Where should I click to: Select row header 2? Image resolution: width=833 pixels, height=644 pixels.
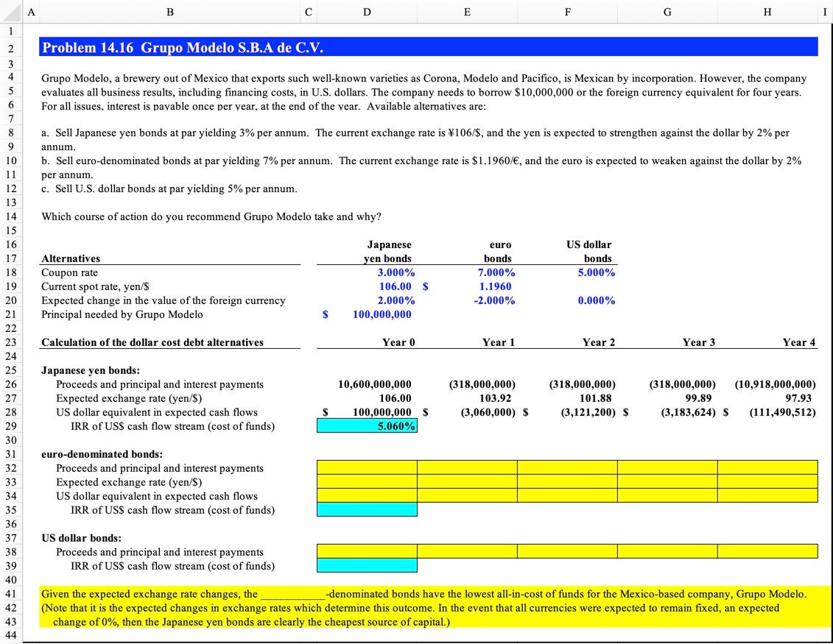[x=12, y=46]
